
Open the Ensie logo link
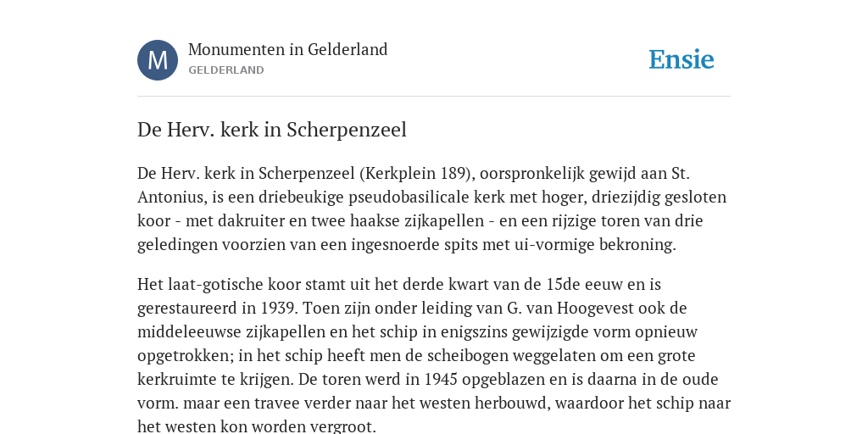coord(682,59)
